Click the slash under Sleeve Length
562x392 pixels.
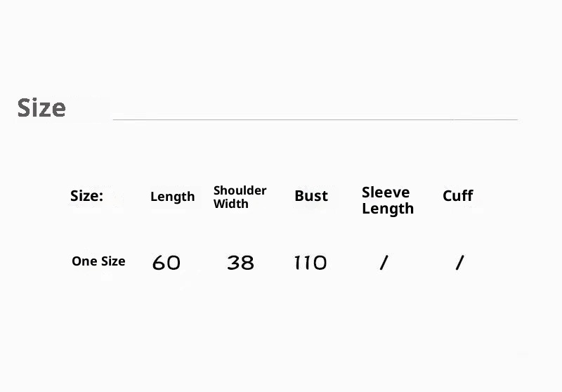(384, 263)
